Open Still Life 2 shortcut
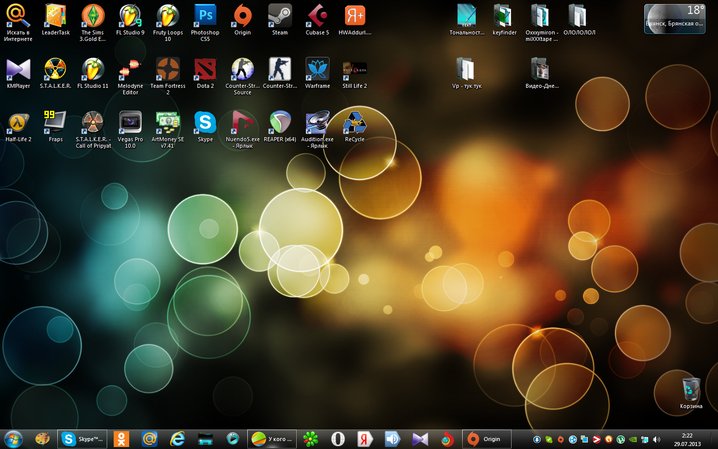Image resolution: width=718 pixels, height=449 pixels. (355, 73)
